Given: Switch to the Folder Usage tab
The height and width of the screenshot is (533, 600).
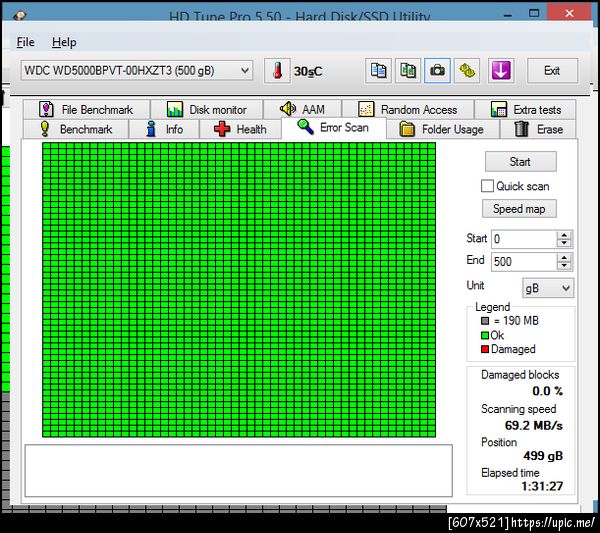Looking at the screenshot, I should tap(443, 129).
